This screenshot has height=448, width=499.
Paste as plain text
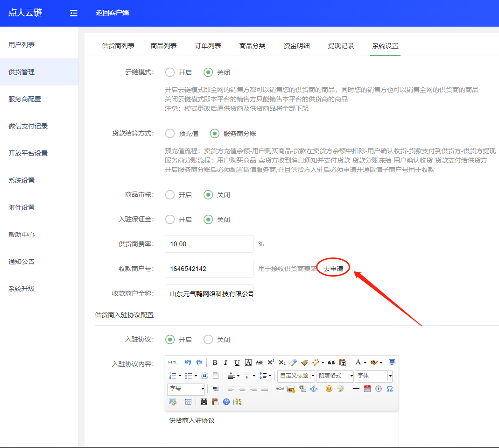click(343, 363)
